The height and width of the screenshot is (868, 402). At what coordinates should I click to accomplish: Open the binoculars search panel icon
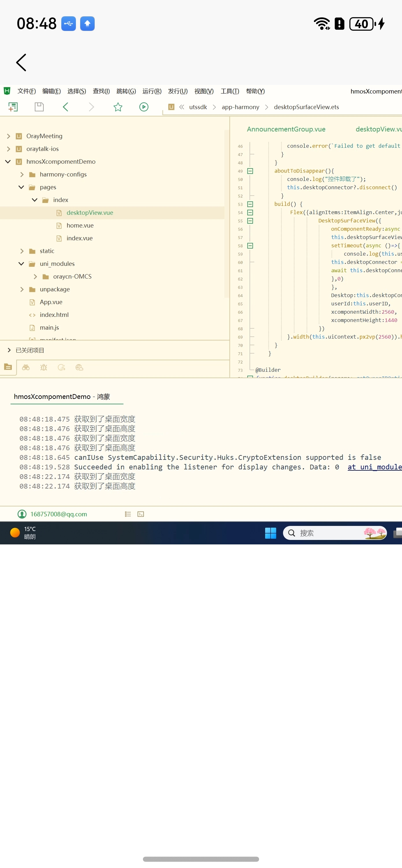[26, 367]
